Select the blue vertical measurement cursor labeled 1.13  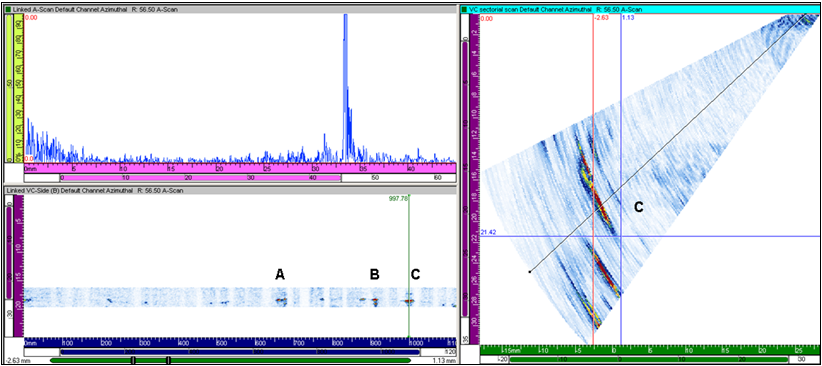click(x=621, y=178)
